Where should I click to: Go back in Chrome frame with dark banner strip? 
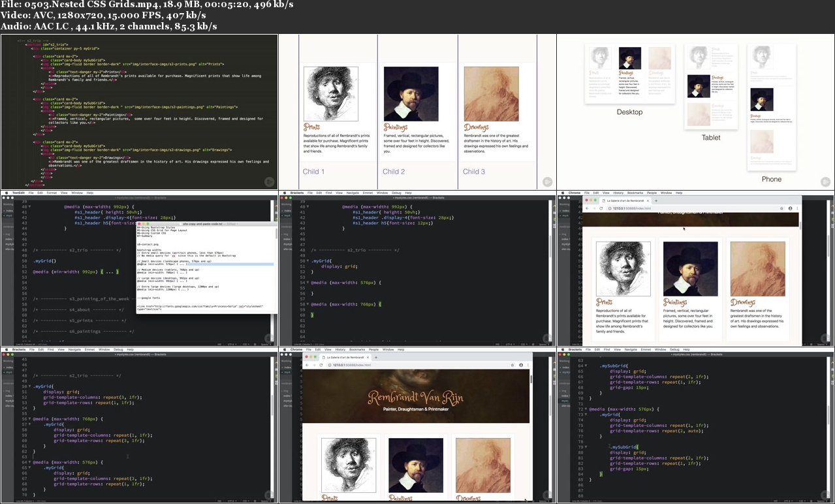pos(587,208)
